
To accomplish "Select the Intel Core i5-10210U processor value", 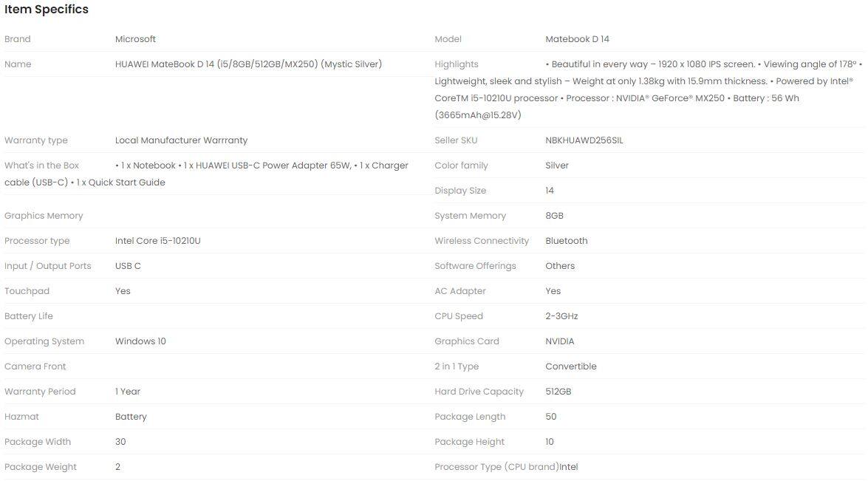I will [x=157, y=241].
